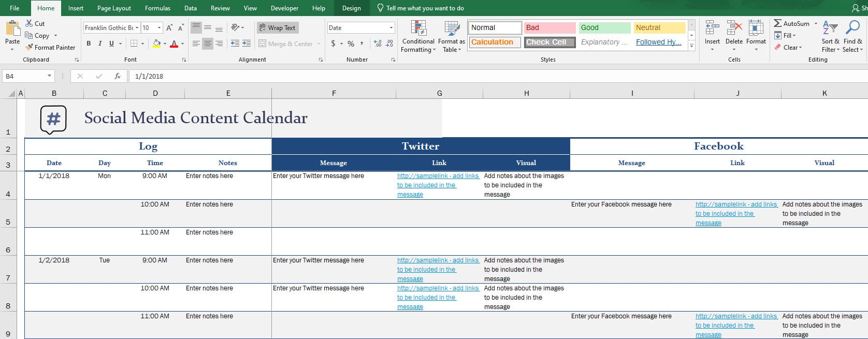The image size is (868, 339).
Task: Increase font size with the large A
Action: 169,28
